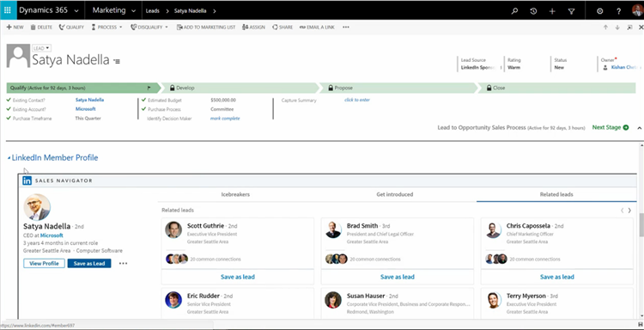Screen dimensions: 644x330
Task: Click Estimated Budget value $500,000.00
Action: click(223, 100)
